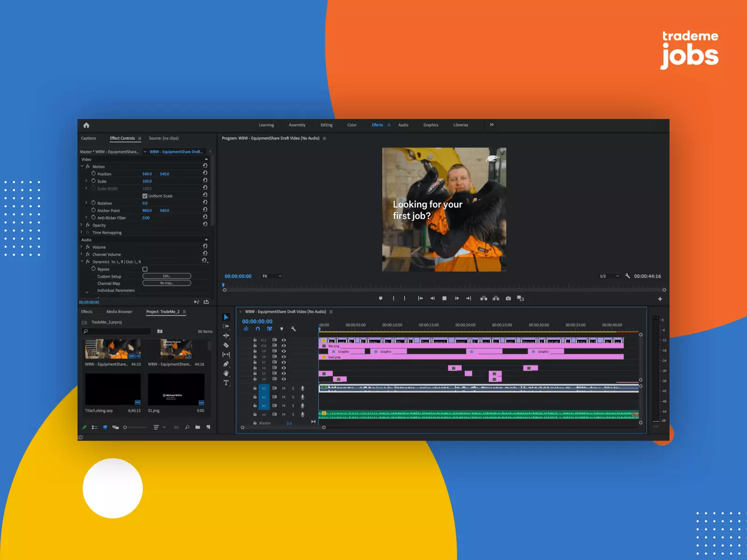
Task: Open the Effects panel tab
Action: (x=87, y=312)
